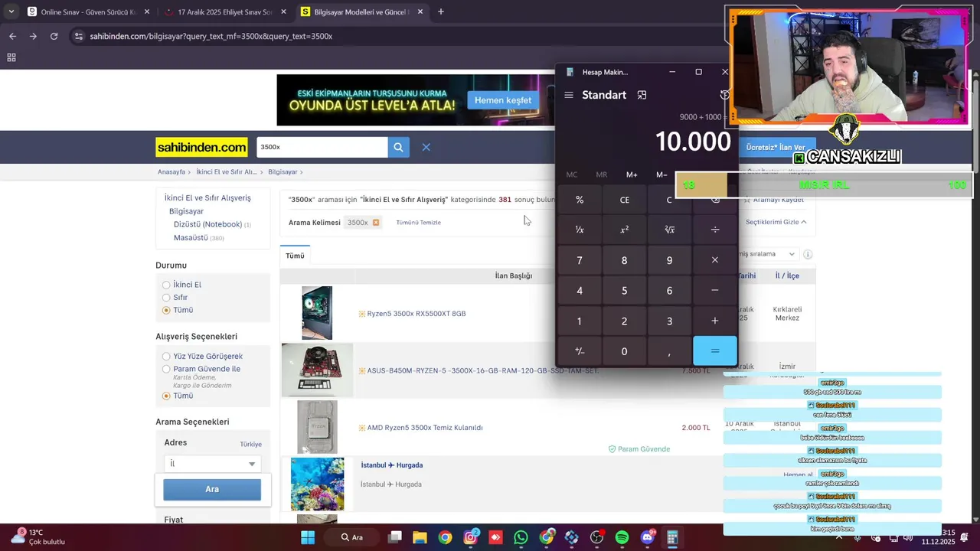Screen dimensions: 980x551
Task: Switch to the 17 Aralık 2025 Ehliyet tab
Action: [225, 11]
